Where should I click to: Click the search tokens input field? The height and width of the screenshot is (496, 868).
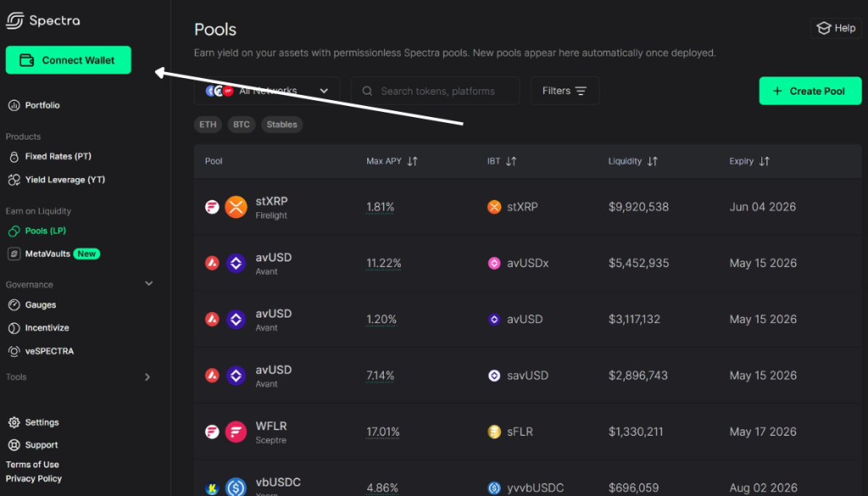[441, 91]
